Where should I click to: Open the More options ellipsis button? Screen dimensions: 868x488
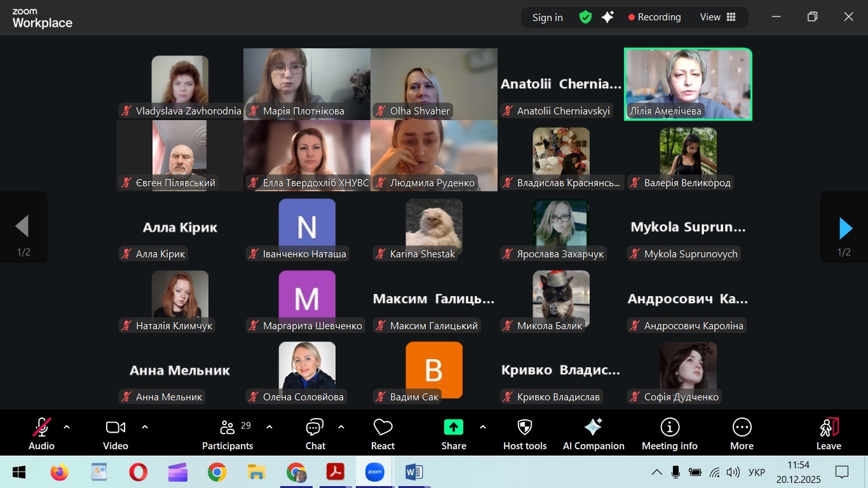742,434
